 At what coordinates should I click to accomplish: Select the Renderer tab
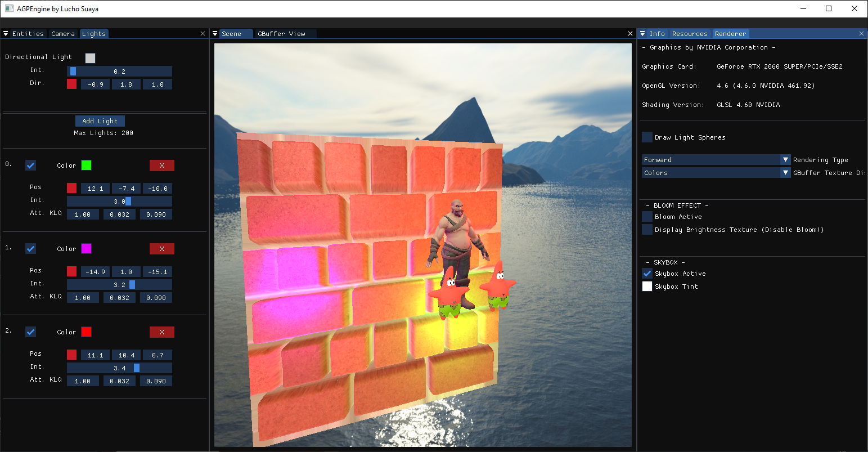pos(730,34)
